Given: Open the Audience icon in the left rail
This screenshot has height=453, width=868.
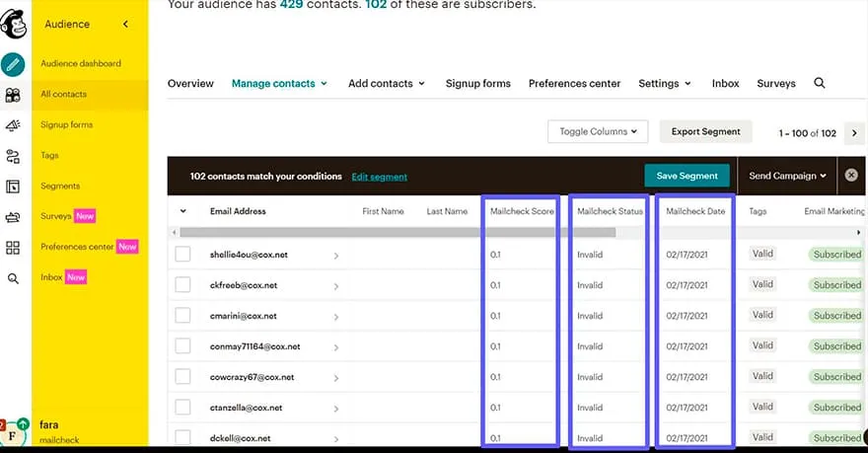Looking at the screenshot, I should click(13, 96).
